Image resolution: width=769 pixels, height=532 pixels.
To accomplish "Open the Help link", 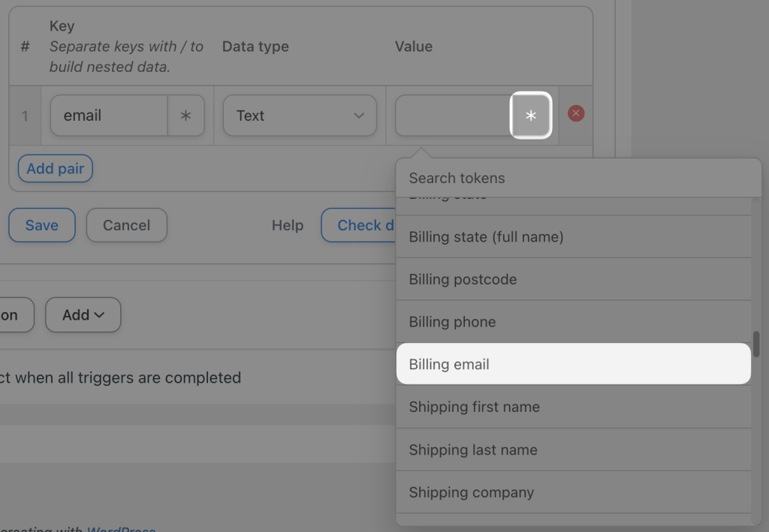I will point(288,225).
